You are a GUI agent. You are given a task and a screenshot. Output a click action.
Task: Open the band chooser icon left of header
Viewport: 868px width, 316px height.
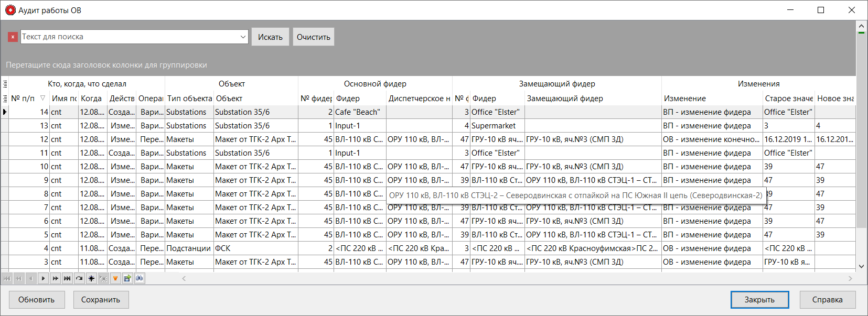(x=5, y=84)
